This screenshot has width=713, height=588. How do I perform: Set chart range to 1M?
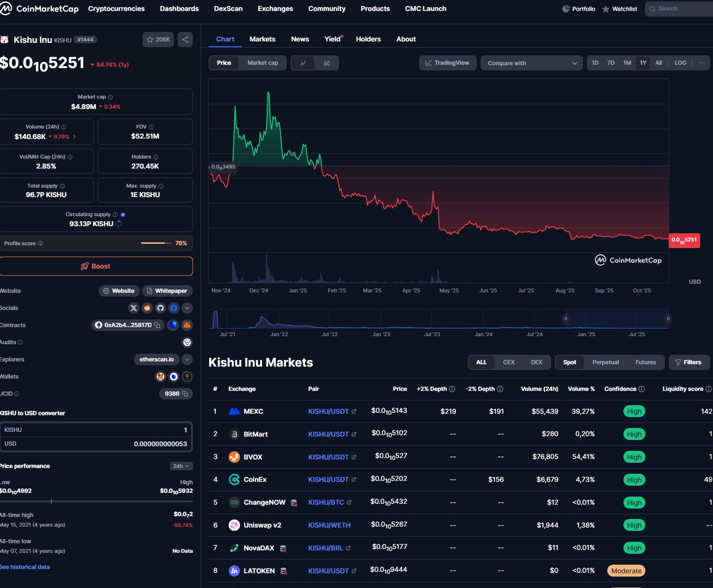point(627,63)
